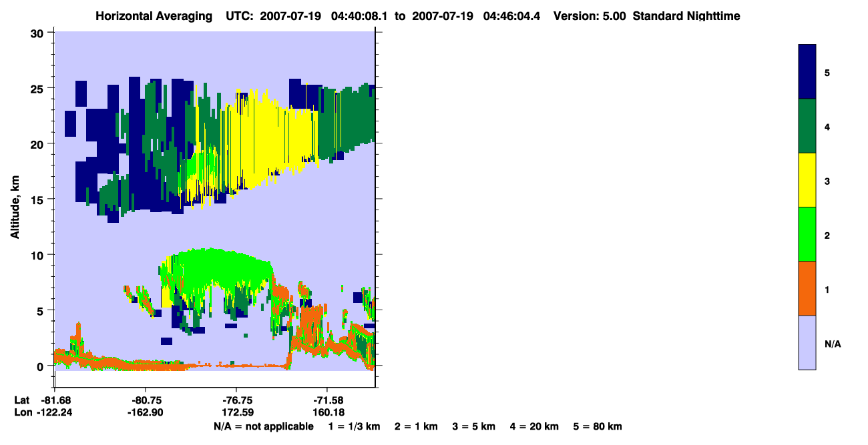Click the longitude value -162.90
Image resolution: width=868 pixels, height=445 pixels.
tap(146, 413)
